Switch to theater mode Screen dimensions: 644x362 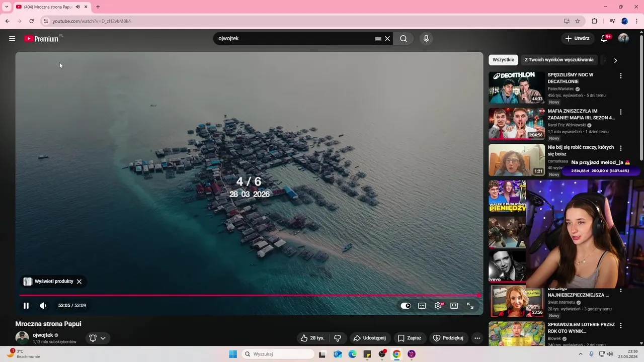(x=454, y=305)
